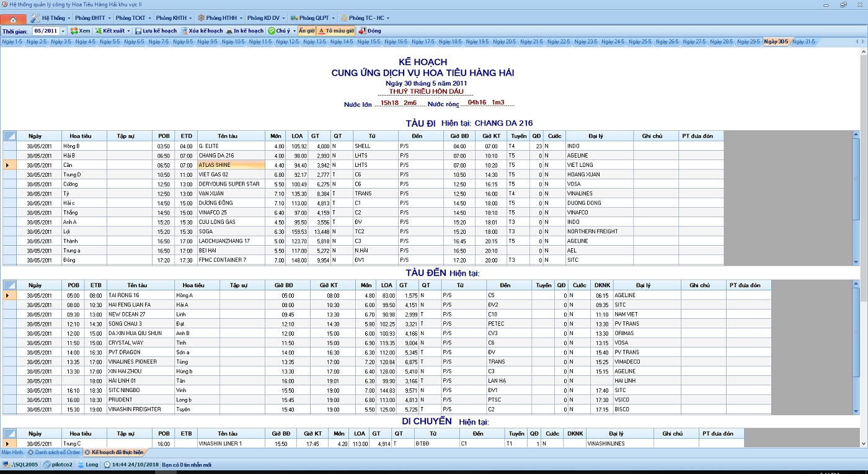Toggle Tô màu giờ time coloring
This screenshot has height=474, width=868.
click(336, 30)
